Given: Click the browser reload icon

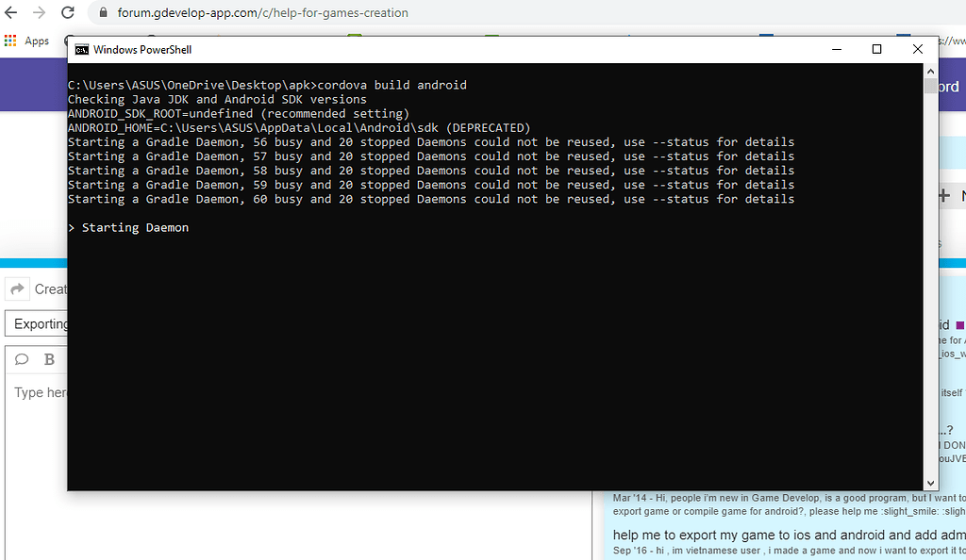Looking at the screenshot, I should [65, 12].
